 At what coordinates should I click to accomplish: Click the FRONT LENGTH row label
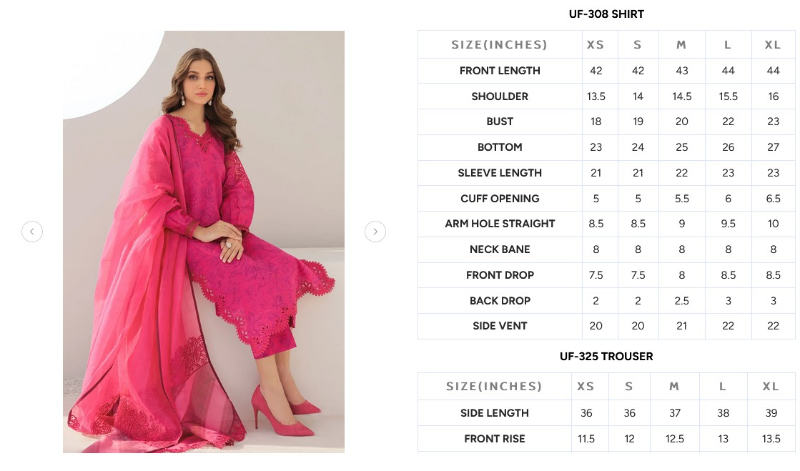(499, 71)
